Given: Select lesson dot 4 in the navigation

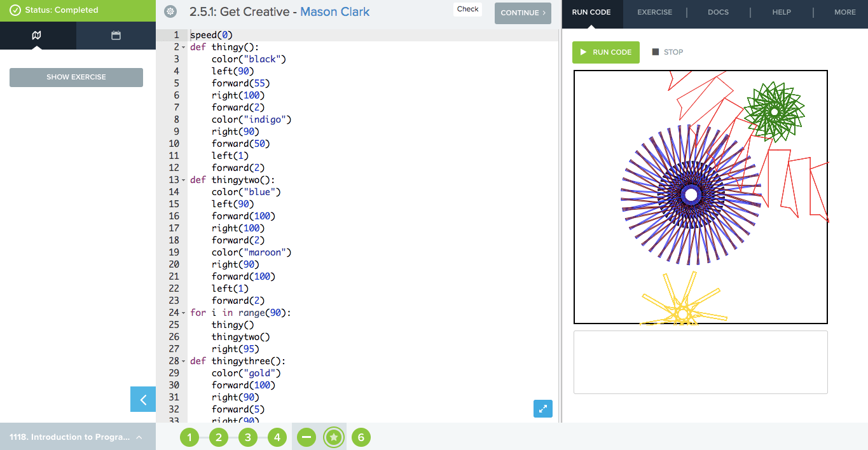Looking at the screenshot, I should point(277,437).
